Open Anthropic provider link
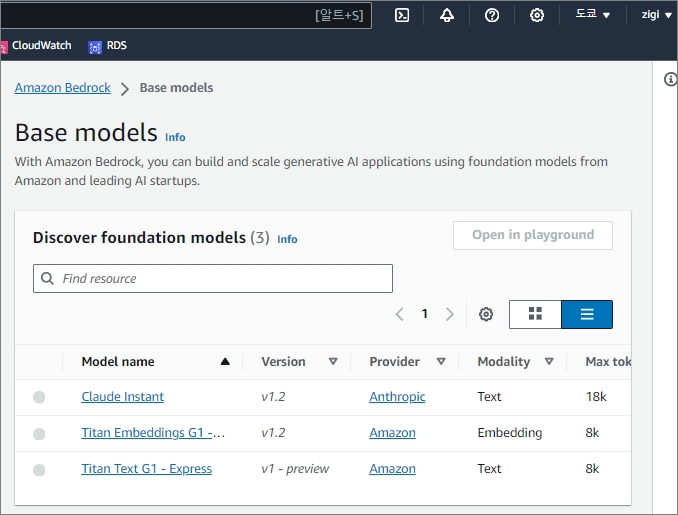Viewport: 678px width, 515px height. (x=397, y=397)
